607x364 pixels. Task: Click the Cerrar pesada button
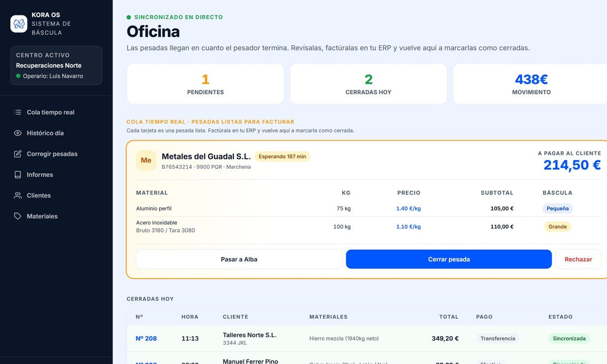click(x=449, y=259)
